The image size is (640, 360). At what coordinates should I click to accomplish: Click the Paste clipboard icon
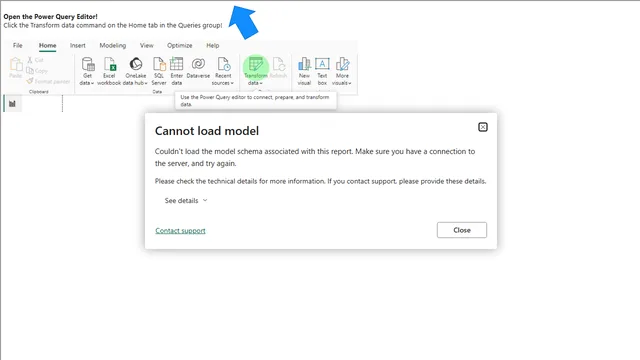point(16,64)
